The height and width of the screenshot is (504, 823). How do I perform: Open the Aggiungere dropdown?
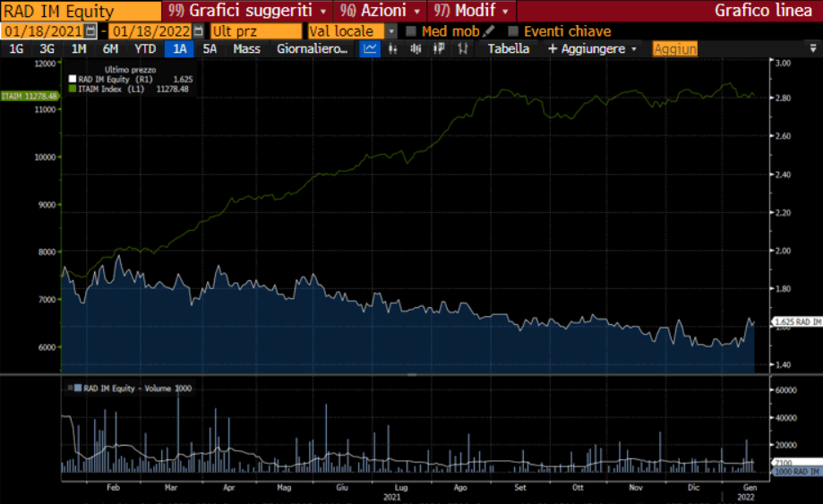(592, 48)
